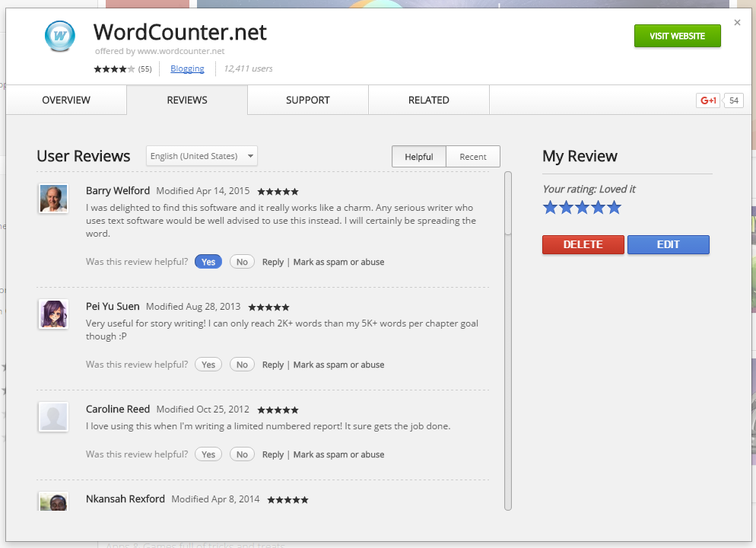Screen dimensions: 756x548
Task: Go to the Related tab
Action: [x=429, y=100]
